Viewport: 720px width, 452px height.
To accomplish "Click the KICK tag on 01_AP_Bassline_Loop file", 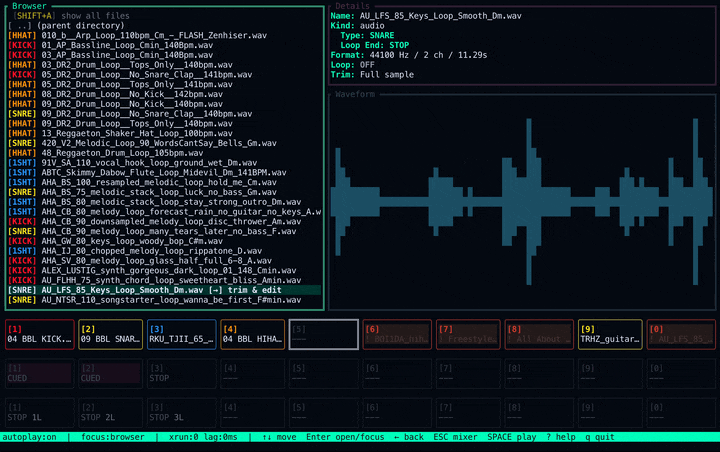I will pos(23,45).
